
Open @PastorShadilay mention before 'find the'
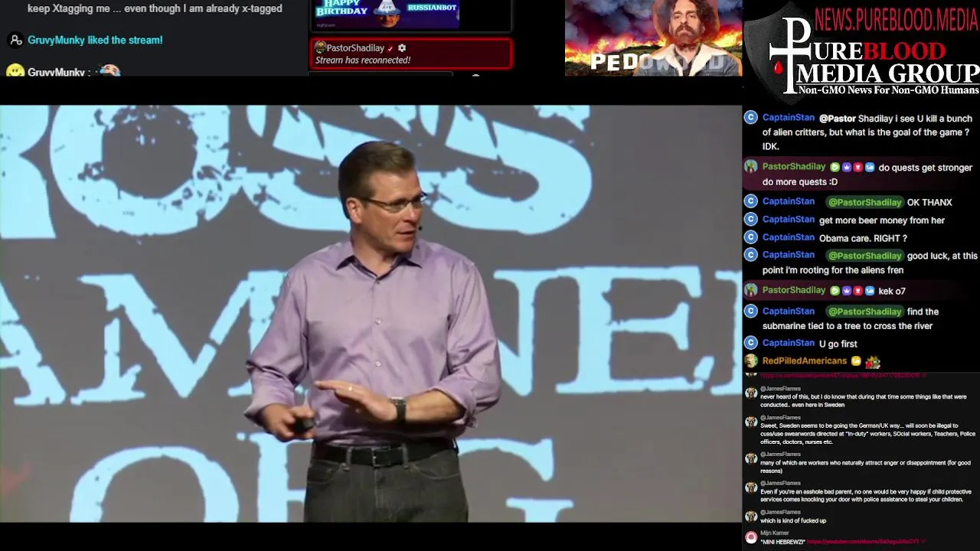(864, 311)
